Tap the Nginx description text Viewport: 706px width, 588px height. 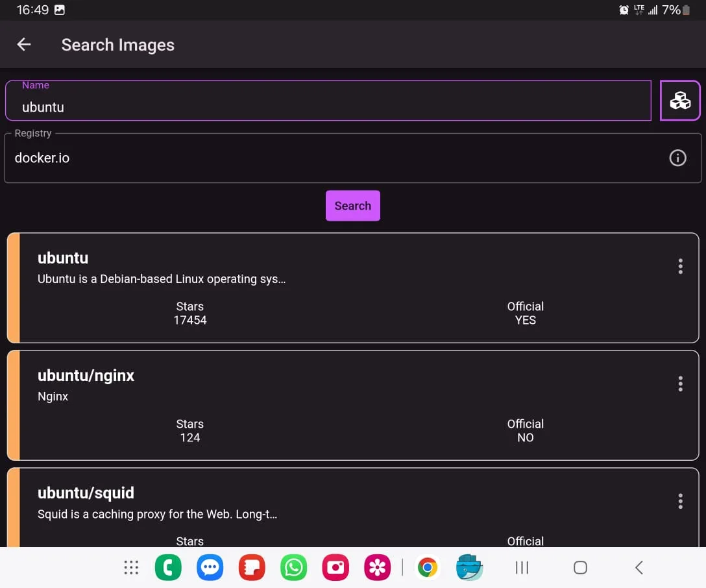[53, 397]
